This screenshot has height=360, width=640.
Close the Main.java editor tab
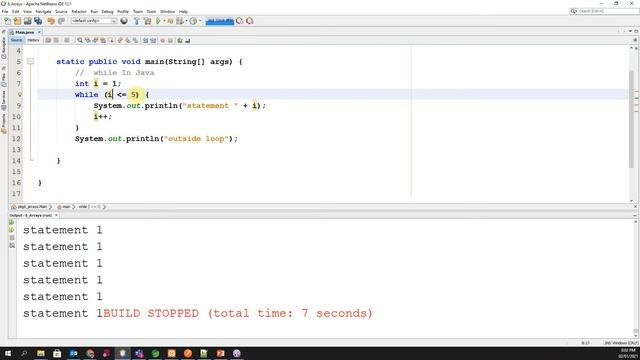point(39,32)
